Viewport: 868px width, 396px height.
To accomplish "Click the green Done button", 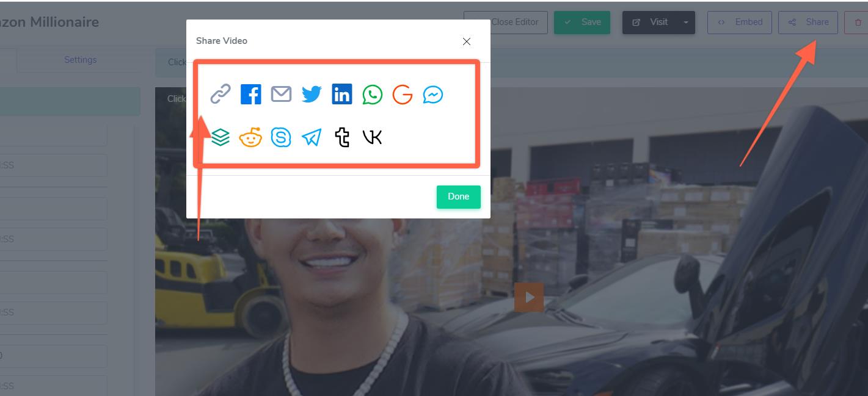I will click(459, 196).
